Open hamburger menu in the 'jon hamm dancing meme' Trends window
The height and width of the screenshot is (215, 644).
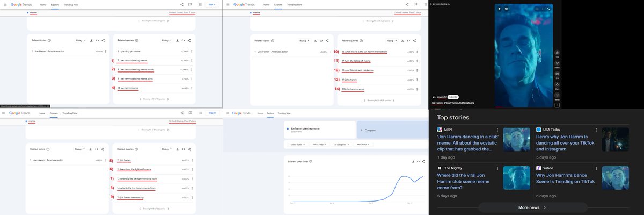(x=228, y=113)
